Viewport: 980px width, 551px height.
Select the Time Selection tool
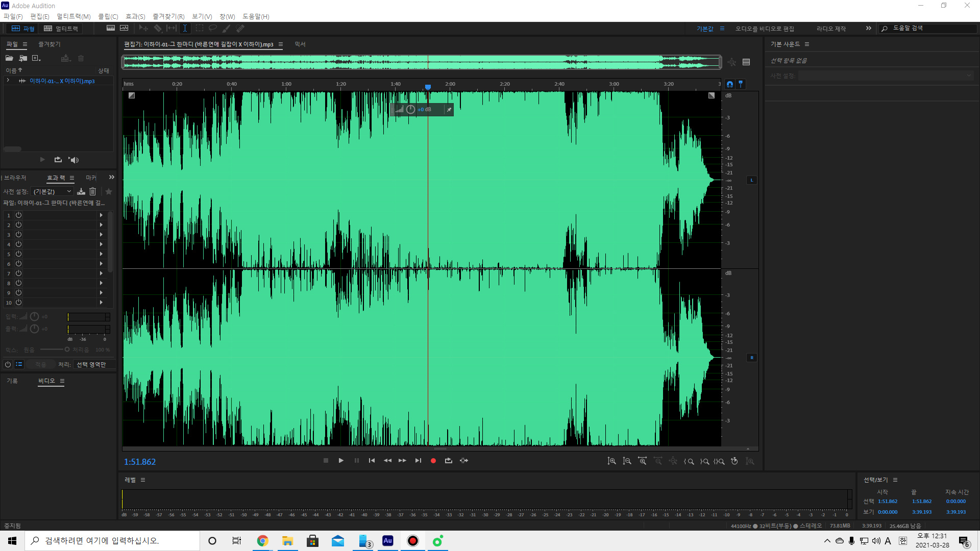185,29
